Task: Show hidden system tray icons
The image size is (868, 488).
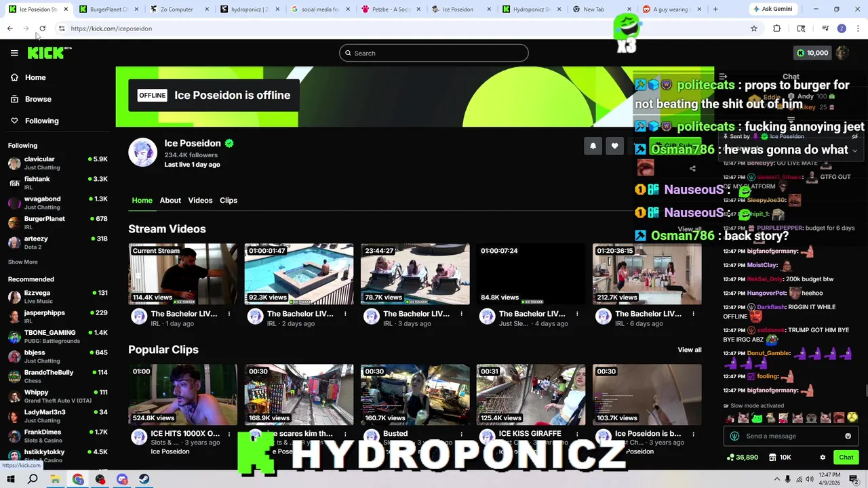Action: pos(776,479)
